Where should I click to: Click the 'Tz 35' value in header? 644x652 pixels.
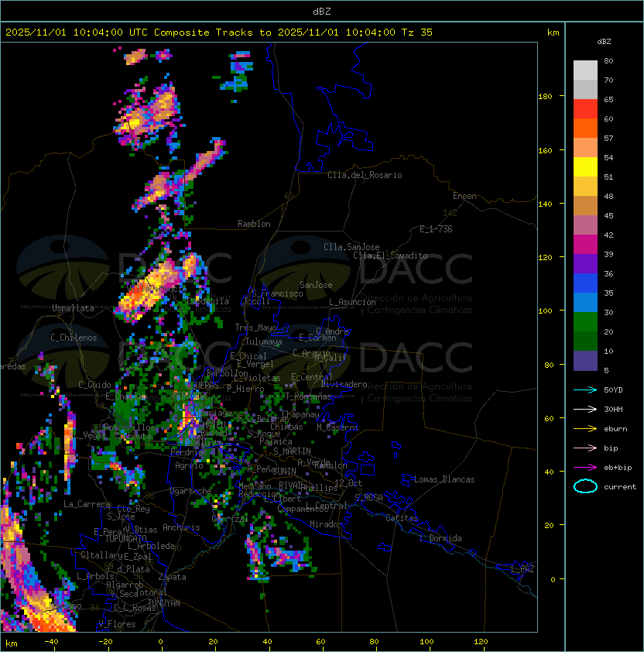click(417, 33)
